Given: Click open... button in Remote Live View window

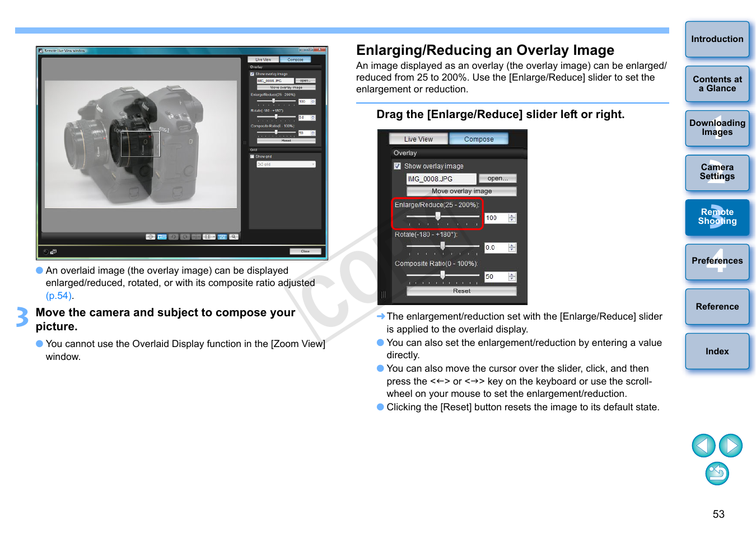Looking at the screenshot, I should pyautogui.click(x=306, y=81).
